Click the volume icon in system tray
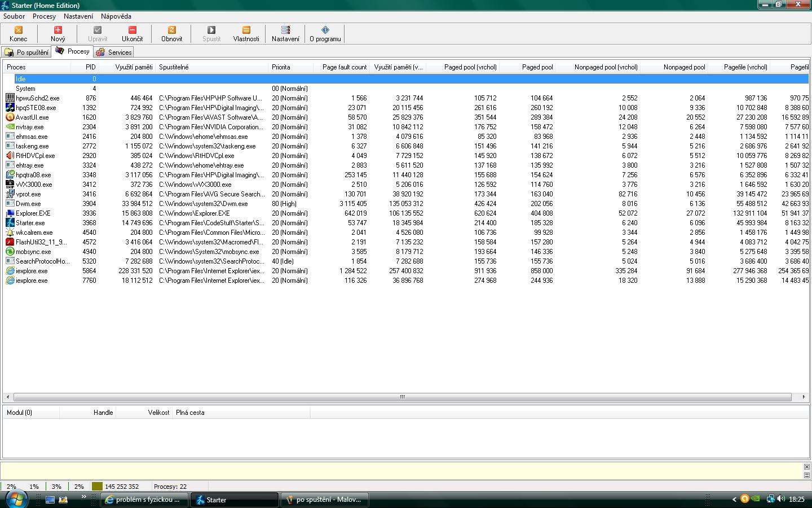 [x=781, y=499]
